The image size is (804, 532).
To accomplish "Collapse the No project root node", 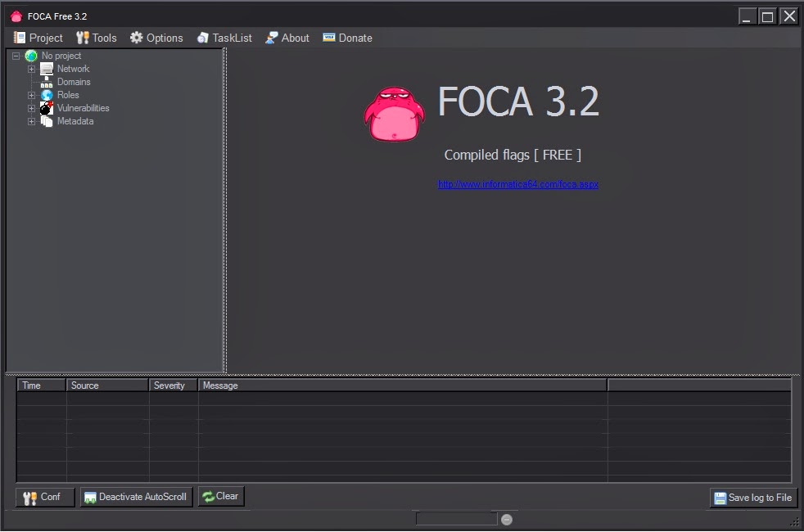I will pos(16,56).
